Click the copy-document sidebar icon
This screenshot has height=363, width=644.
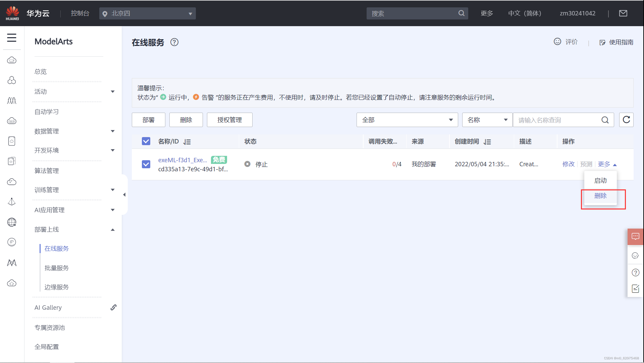tap(12, 161)
